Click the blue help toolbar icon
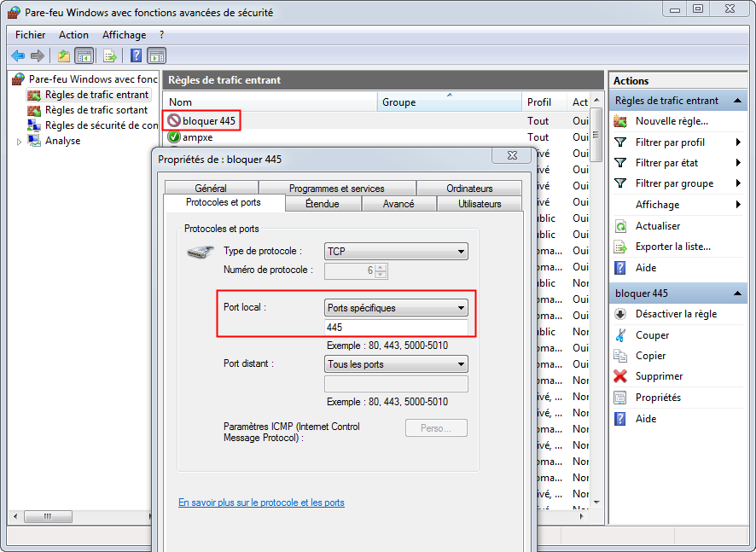 click(136, 56)
